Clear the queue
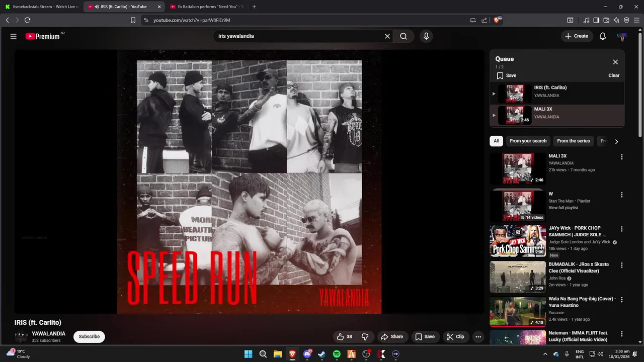The image size is (644, 362). point(614,75)
